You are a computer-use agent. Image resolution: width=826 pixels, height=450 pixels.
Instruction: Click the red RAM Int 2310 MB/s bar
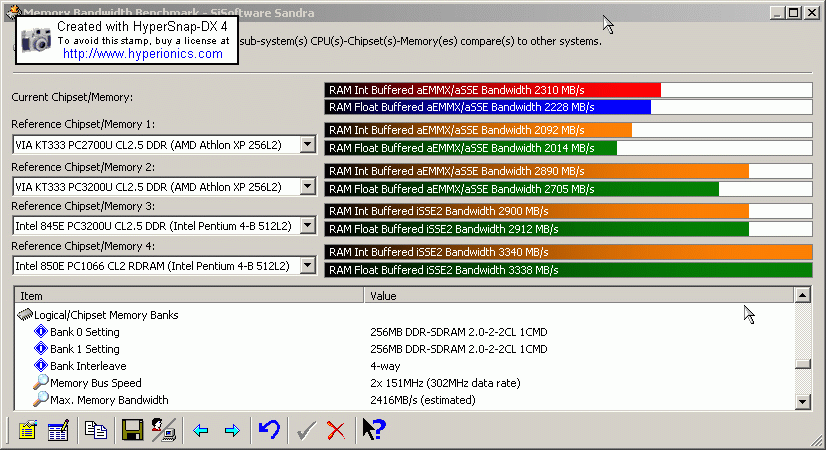(493, 90)
